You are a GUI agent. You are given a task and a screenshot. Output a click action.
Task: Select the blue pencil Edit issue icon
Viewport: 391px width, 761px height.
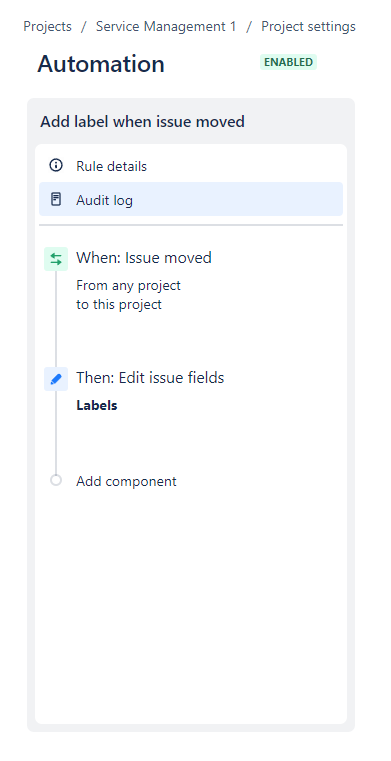click(x=56, y=379)
